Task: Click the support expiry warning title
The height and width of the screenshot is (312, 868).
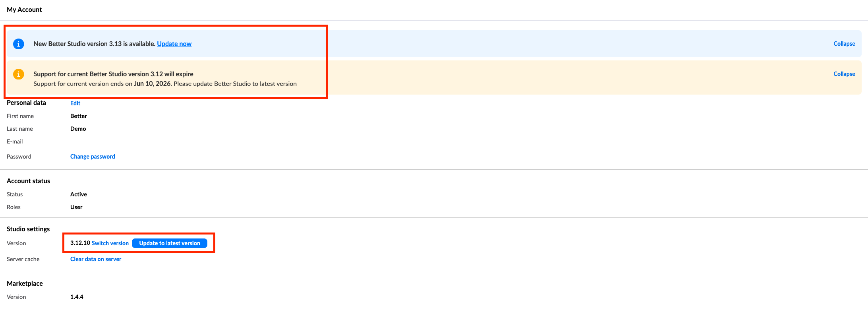Action: tap(113, 74)
